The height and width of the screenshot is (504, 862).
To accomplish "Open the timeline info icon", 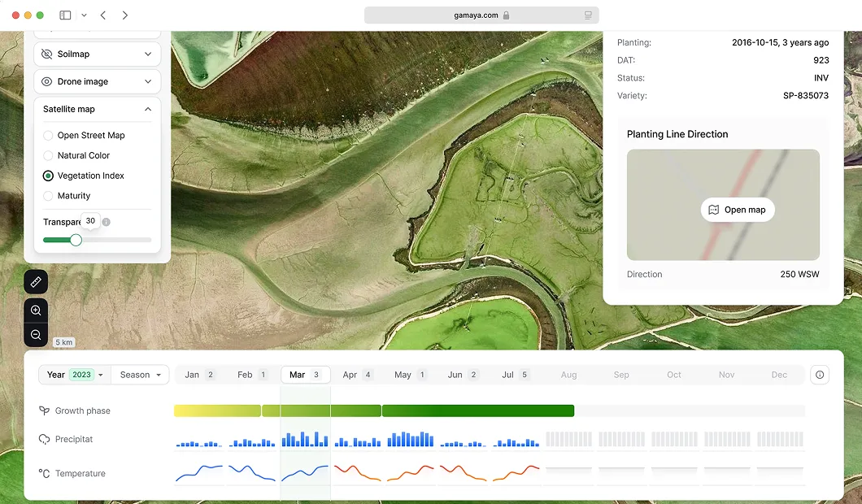I will pyautogui.click(x=820, y=375).
